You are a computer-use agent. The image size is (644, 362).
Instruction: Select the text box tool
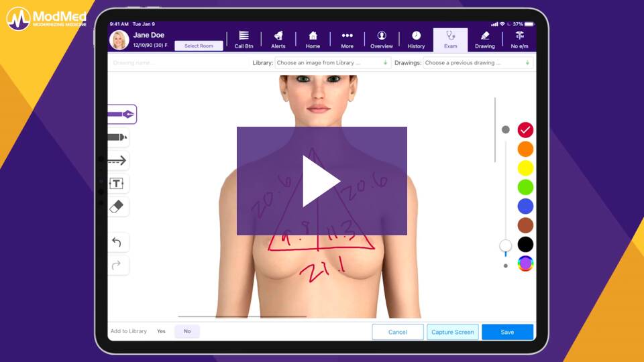(118, 184)
